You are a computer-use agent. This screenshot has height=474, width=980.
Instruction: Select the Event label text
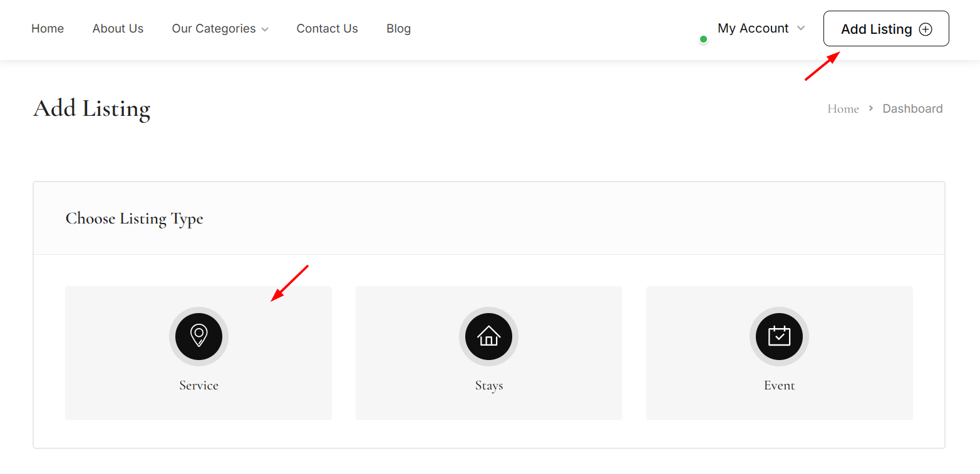coord(779,386)
